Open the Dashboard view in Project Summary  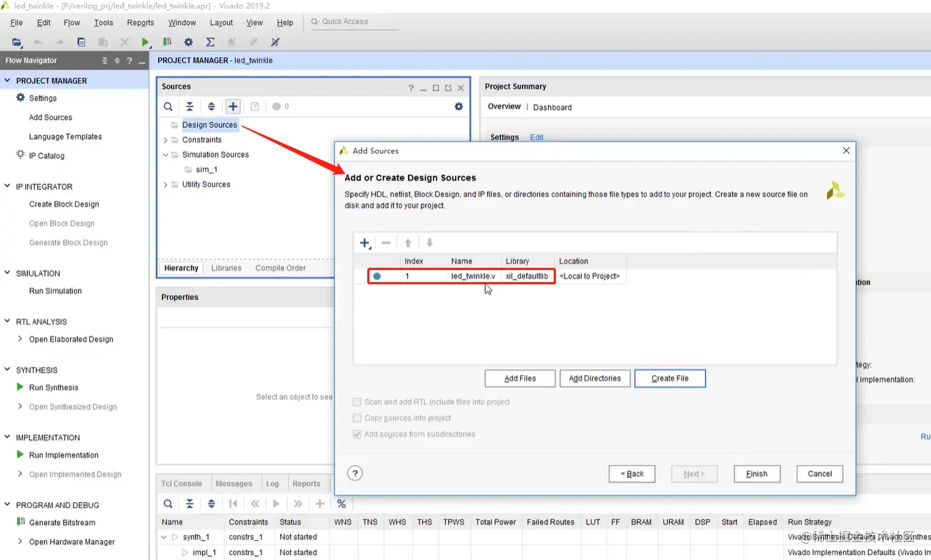(552, 107)
